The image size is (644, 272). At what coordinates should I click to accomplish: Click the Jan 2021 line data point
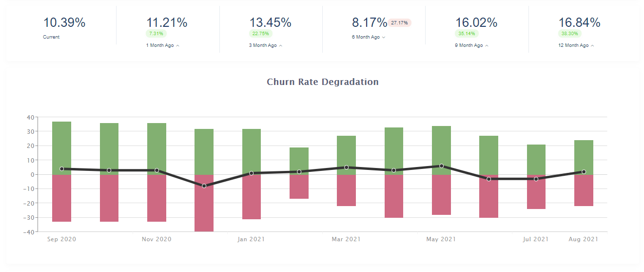pos(252,173)
